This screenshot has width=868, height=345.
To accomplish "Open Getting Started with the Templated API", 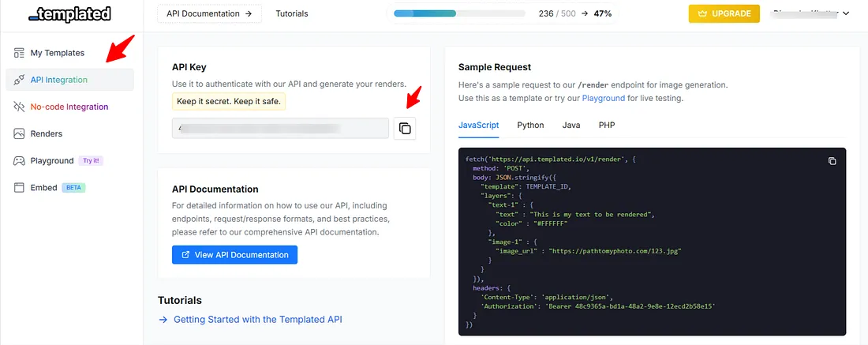I will pyautogui.click(x=258, y=320).
